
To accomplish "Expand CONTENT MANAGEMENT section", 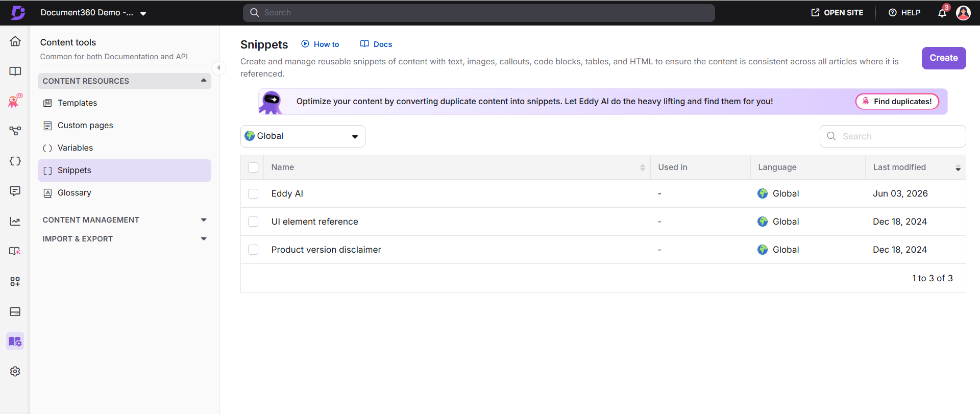I will 125,220.
